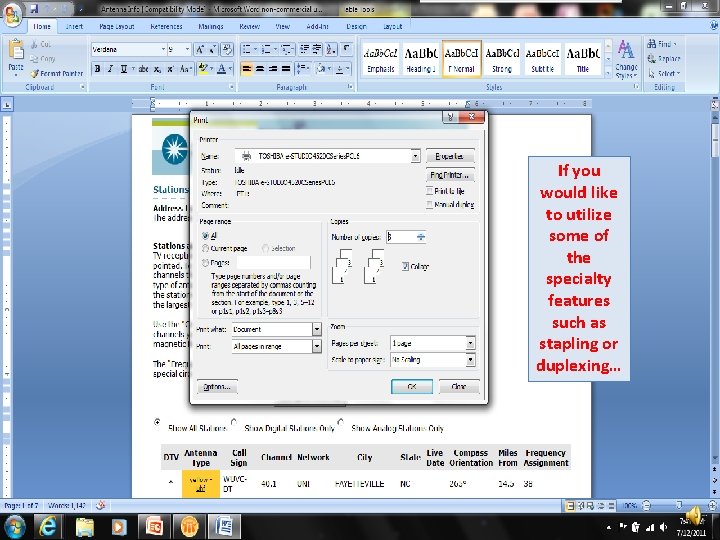Image resolution: width=720 pixels, height=540 pixels.
Task: Click the Word icon in taskbar
Action: (x=225, y=526)
